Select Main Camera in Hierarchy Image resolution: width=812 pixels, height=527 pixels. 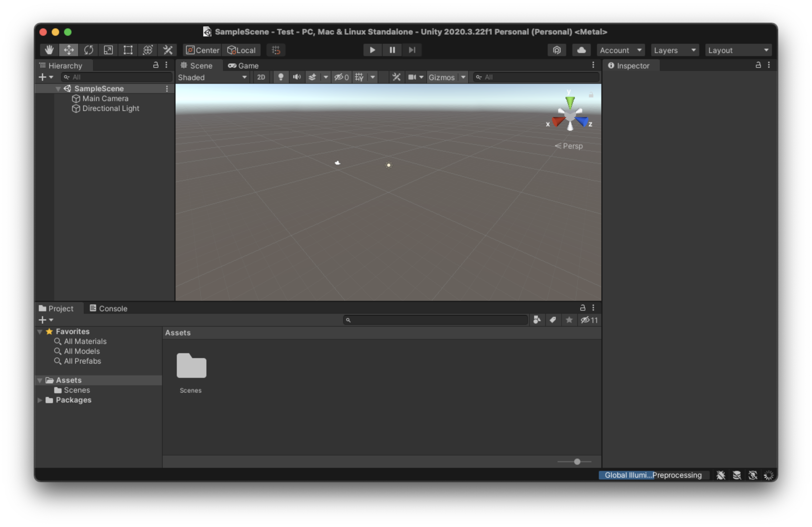pos(105,99)
